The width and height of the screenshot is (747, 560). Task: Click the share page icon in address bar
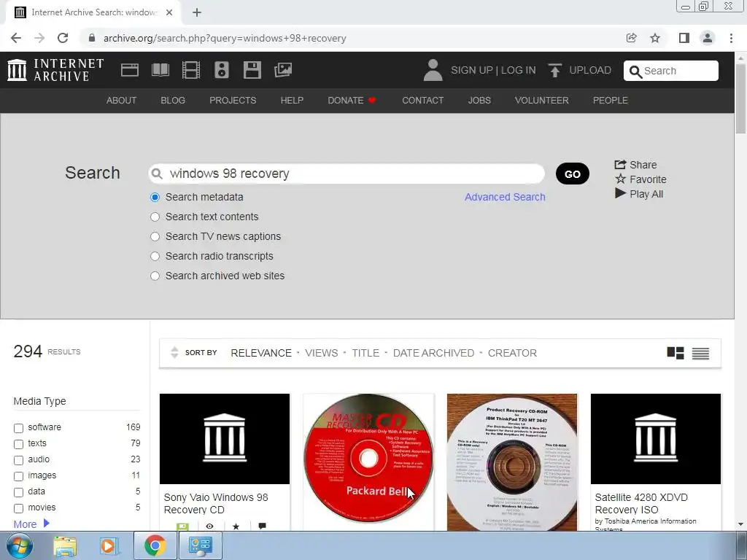(631, 38)
